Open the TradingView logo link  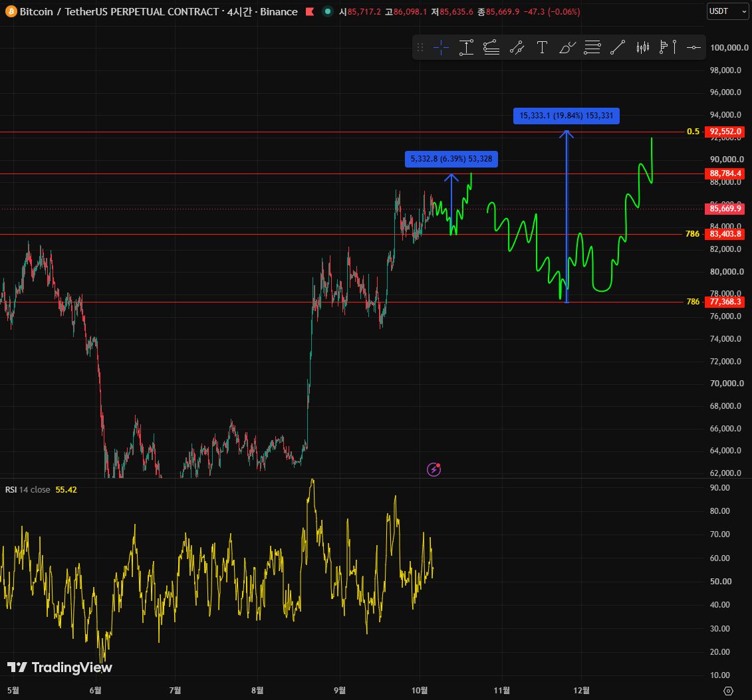[x=59, y=667]
